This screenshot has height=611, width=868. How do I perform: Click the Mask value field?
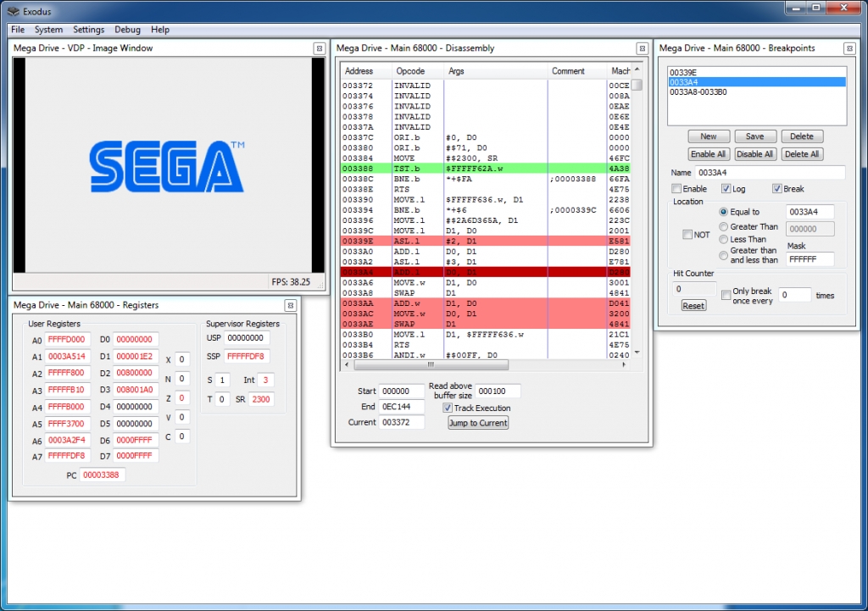810,259
